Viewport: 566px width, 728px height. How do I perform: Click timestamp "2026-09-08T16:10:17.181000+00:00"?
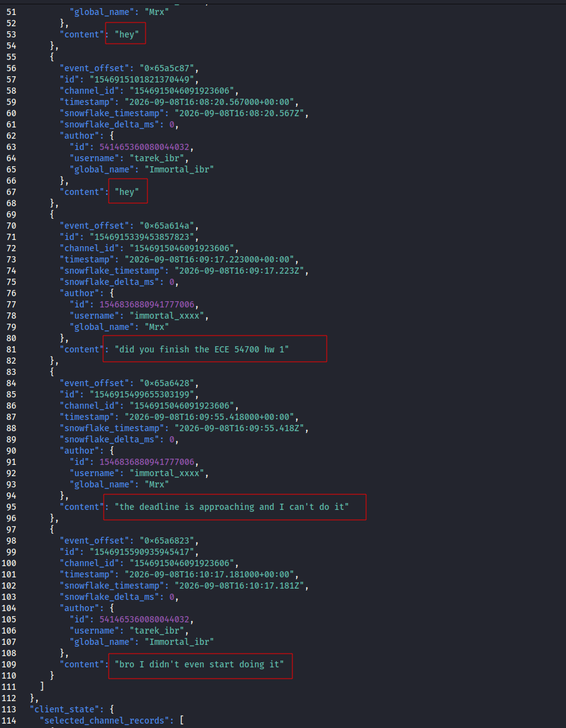(x=209, y=574)
